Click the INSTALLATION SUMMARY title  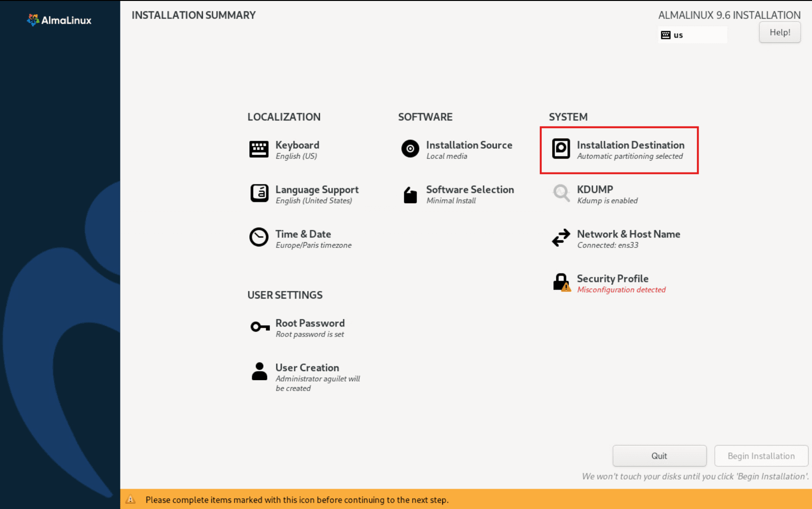[x=193, y=15]
